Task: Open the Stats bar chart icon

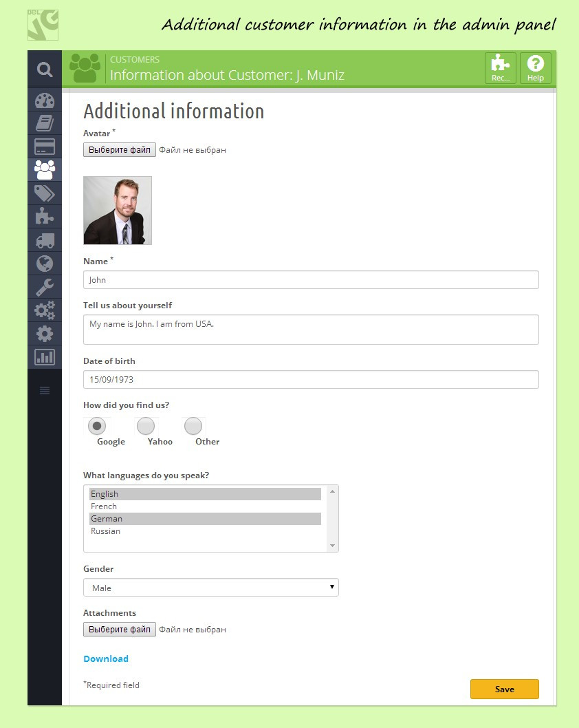Action: tap(45, 357)
